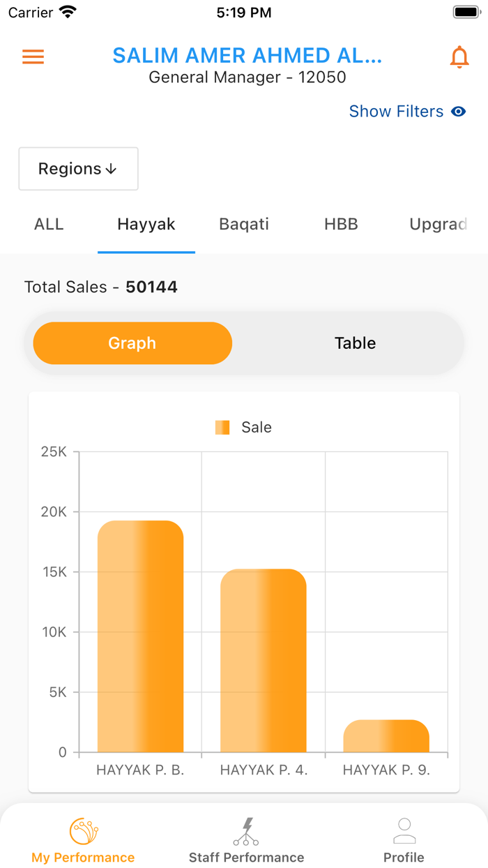Viewport: 488px width, 868px height.
Task: Open the Regions dropdown
Action: coord(78,168)
